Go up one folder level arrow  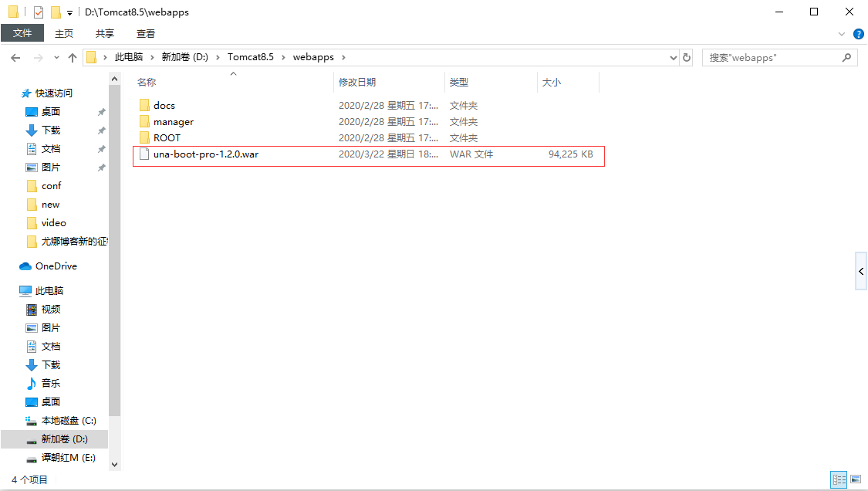pos(72,58)
